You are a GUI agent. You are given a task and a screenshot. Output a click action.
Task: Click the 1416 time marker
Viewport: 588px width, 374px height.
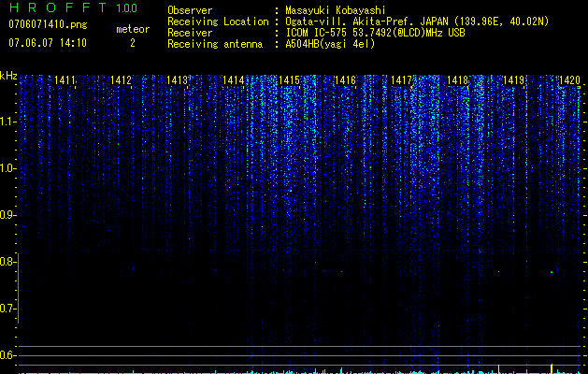345,79
